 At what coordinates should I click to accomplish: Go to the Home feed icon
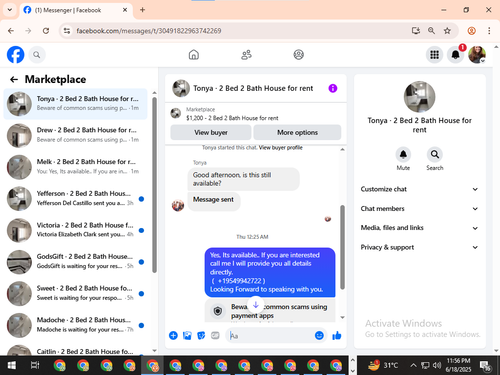[x=194, y=55]
